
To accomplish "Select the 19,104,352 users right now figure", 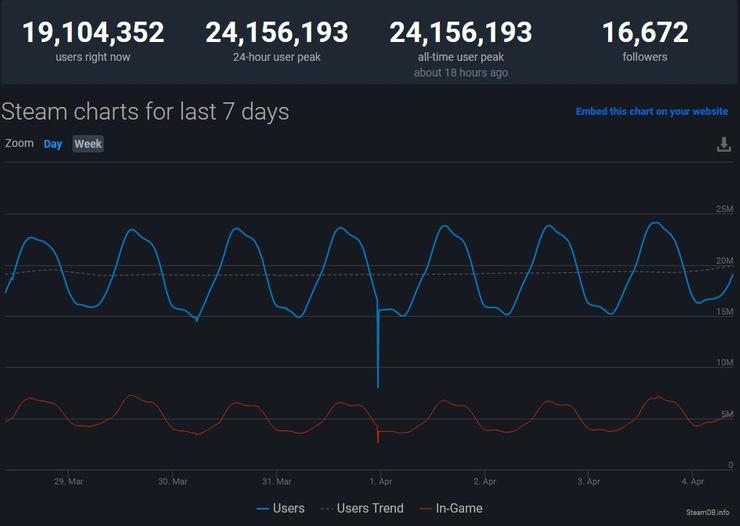I will pyautogui.click(x=93, y=33).
